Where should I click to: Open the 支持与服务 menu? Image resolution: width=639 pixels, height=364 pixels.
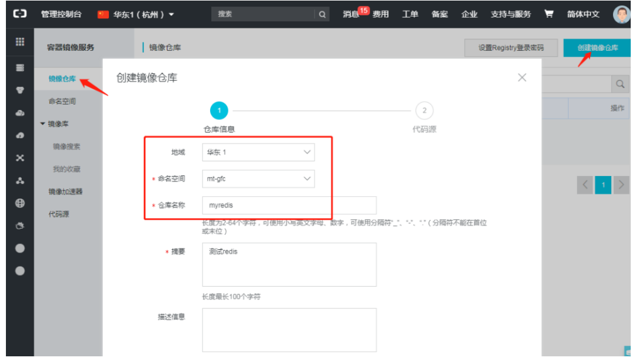pos(511,14)
